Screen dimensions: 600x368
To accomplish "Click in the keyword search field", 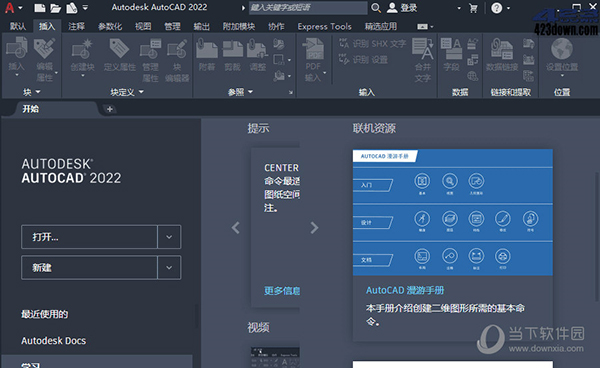I will pyautogui.click(x=308, y=8).
